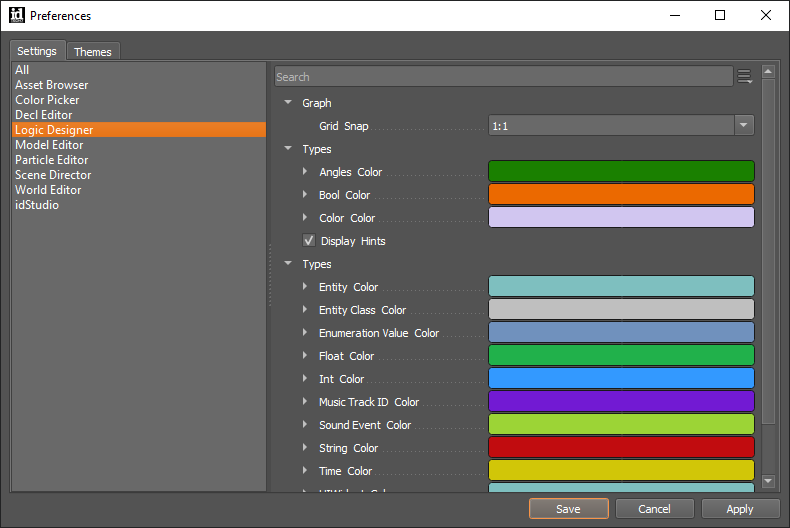Screen dimensions: 790x528
Task: Collapse the second Types section above Entity Color
Action: point(288,263)
